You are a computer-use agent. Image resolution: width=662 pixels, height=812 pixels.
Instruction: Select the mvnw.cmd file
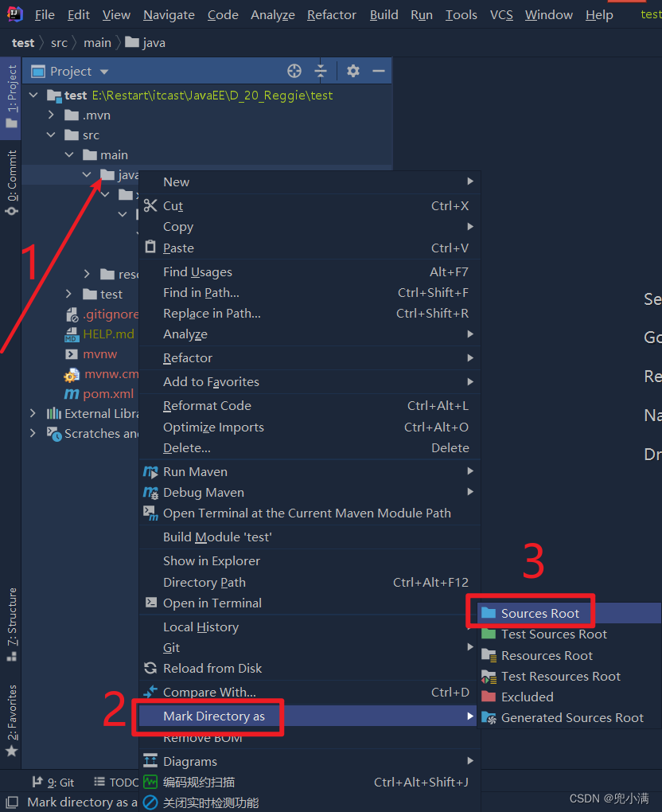tap(101, 374)
